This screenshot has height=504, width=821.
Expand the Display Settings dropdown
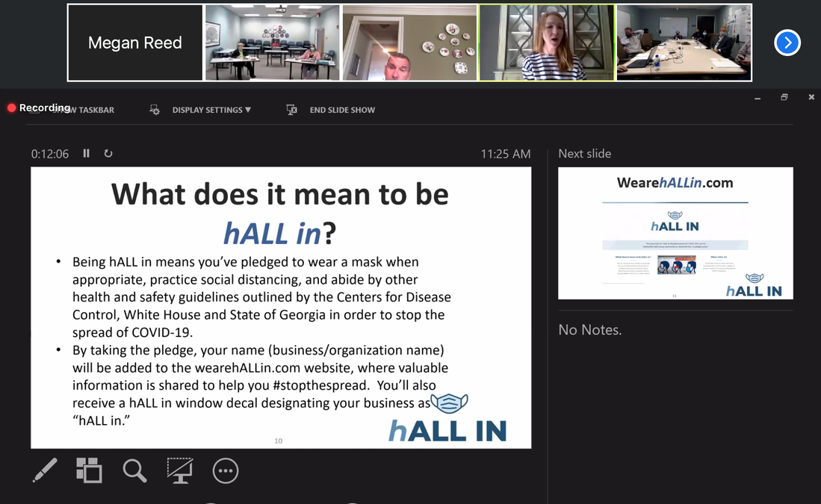[211, 110]
